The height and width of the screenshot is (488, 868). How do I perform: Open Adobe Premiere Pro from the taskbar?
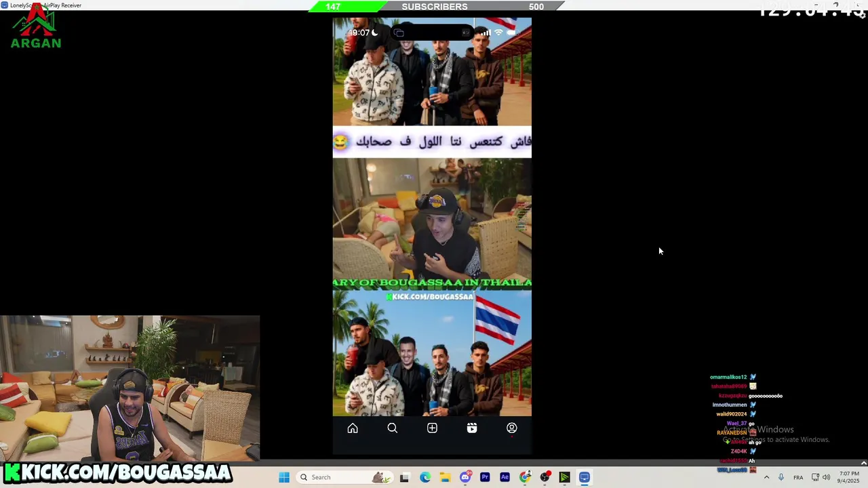point(485,477)
